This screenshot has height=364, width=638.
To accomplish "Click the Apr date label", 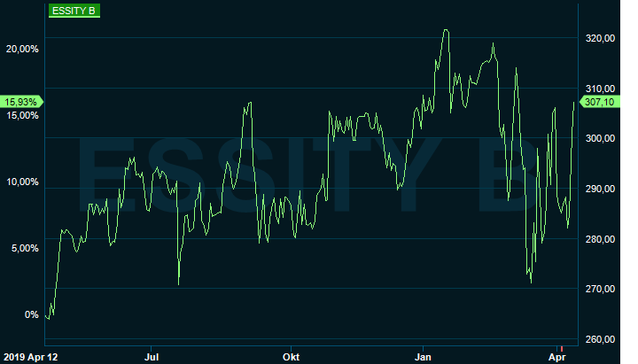I will pos(556,357).
